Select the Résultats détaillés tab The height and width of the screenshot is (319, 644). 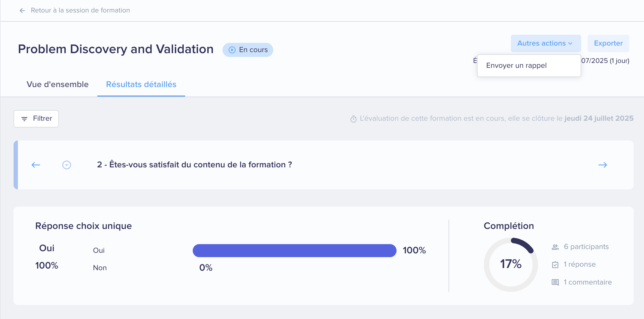click(x=141, y=84)
